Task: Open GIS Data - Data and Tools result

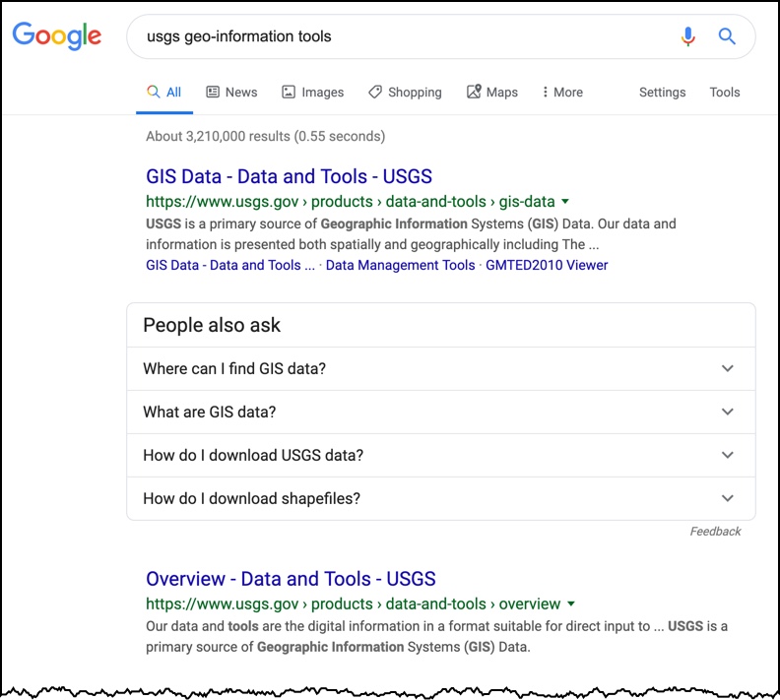Action: [289, 176]
